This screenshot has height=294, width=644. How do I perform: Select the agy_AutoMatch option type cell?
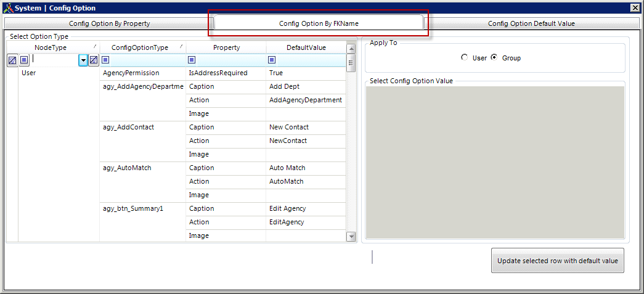click(x=143, y=182)
